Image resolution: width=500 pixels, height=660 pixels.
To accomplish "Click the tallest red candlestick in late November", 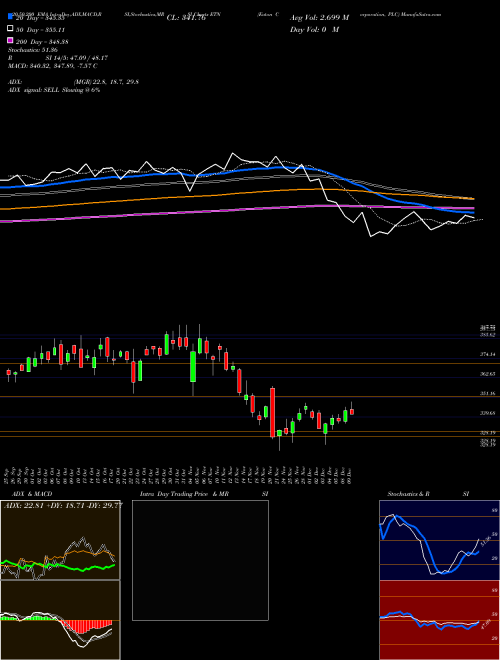I will coord(273,412).
